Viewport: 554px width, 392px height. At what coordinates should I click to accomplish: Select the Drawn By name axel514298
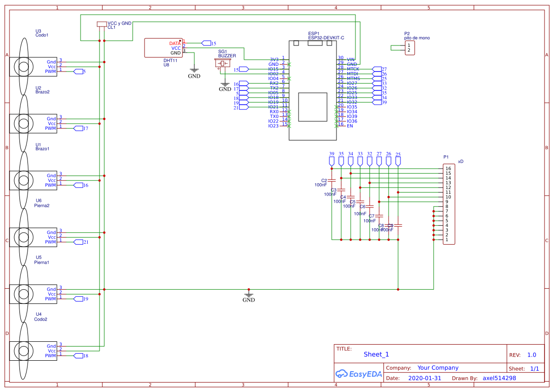(500, 378)
